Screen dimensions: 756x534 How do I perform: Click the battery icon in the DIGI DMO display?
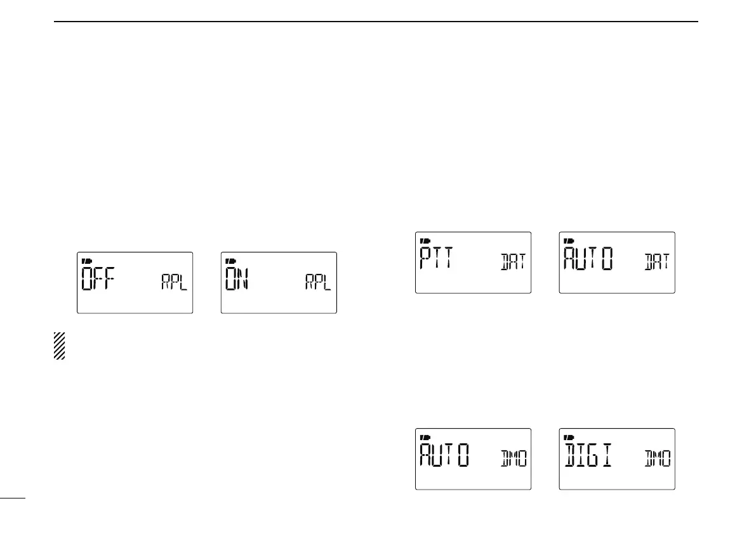click(x=568, y=438)
